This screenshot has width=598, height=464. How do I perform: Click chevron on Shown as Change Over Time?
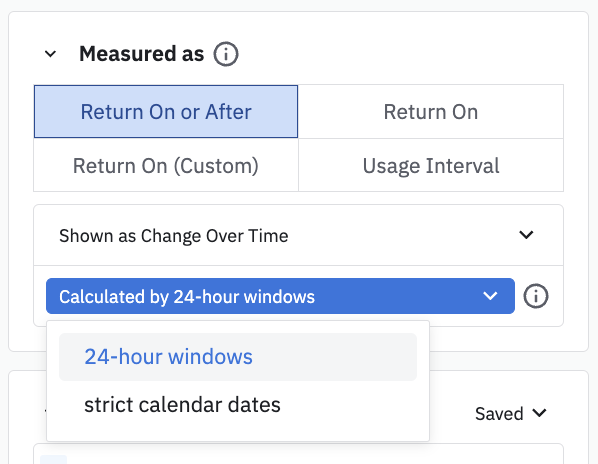(x=526, y=235)
